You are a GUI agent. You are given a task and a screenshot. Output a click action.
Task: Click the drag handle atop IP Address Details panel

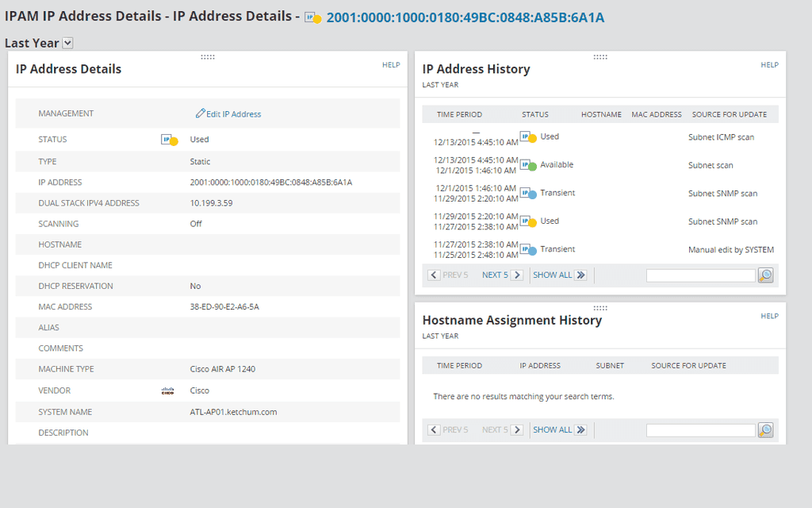207,56
